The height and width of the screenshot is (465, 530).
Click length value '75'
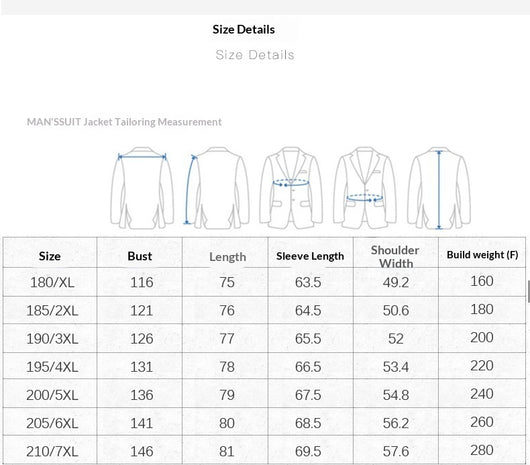click(x=227, y=283)
